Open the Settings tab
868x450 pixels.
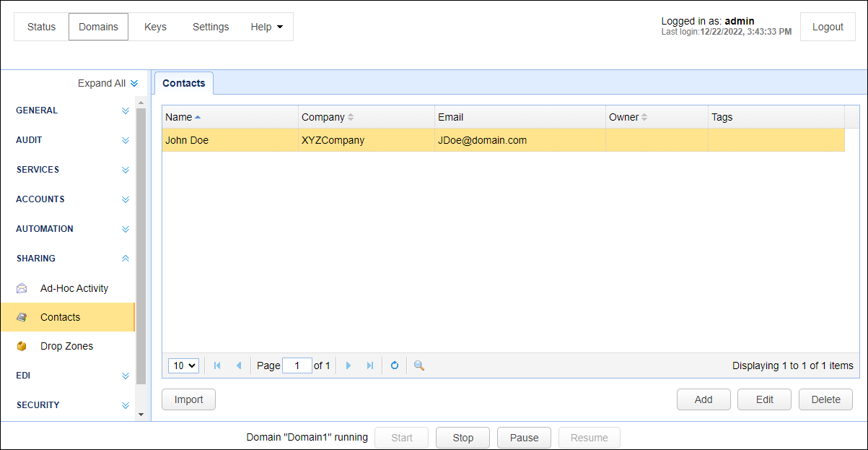point(211,27)
